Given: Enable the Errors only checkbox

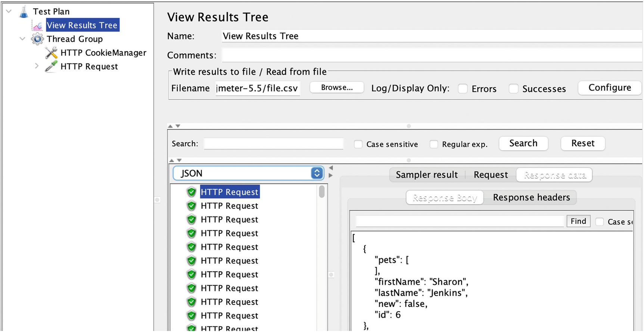Looking at the screenshot, I should pyautogui.click(x=463, y=89).
